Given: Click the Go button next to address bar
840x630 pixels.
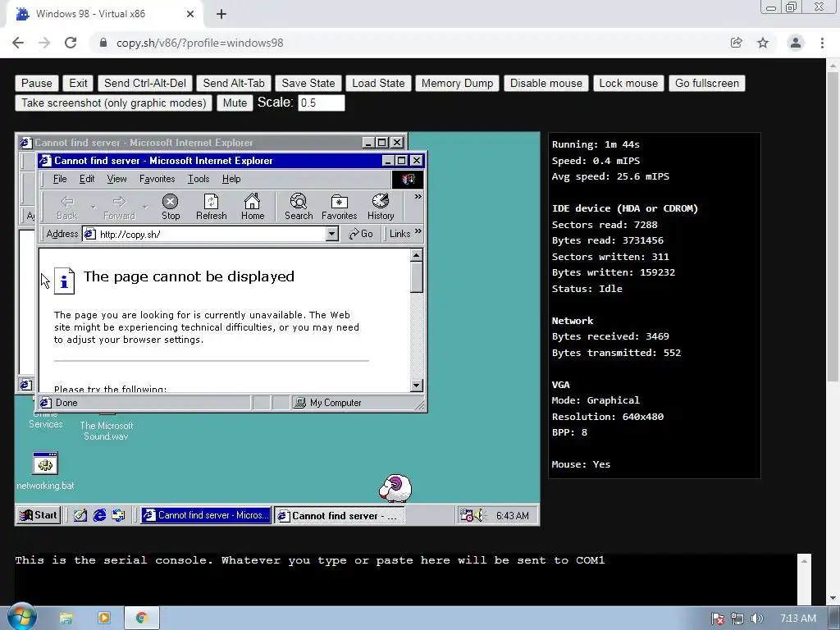Looking at the screenshot, I should (361, 234).
